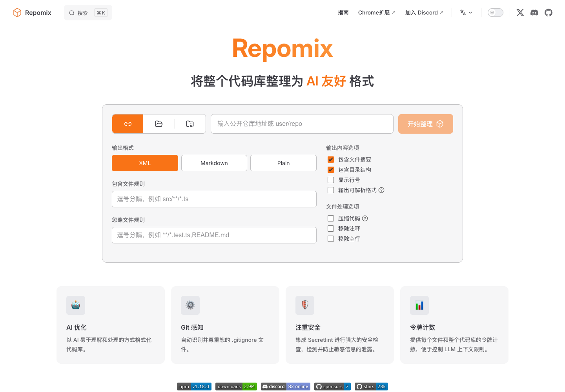Focus the 包含文件规则 include patterns field
This screenshot has height=392, width=565.
214,199
